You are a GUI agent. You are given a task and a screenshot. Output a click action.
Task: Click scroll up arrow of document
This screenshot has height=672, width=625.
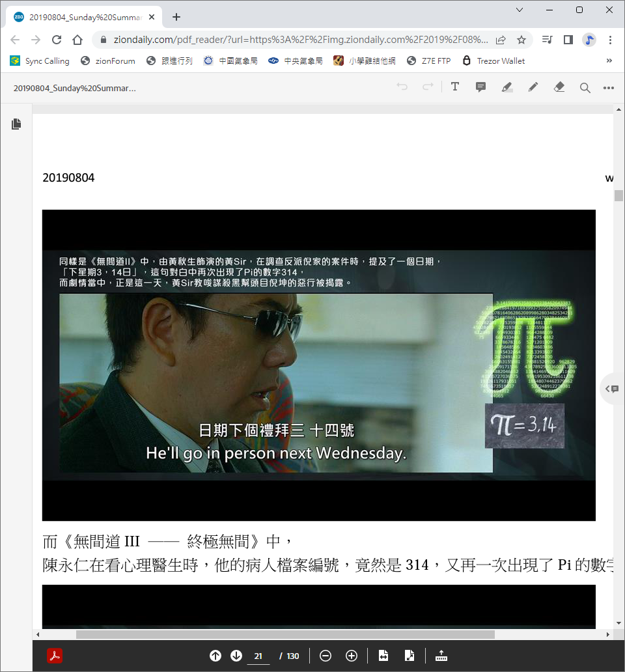(618, 109)
